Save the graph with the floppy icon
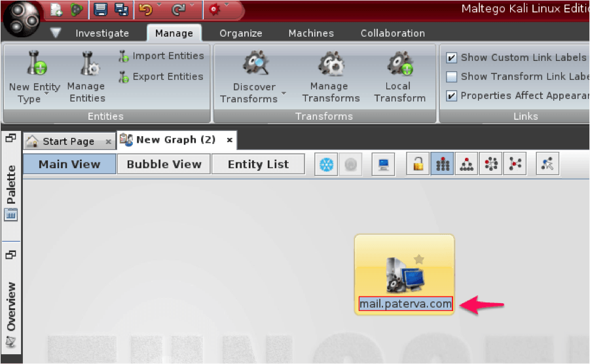The image size is (590, 364). (100, 9)
